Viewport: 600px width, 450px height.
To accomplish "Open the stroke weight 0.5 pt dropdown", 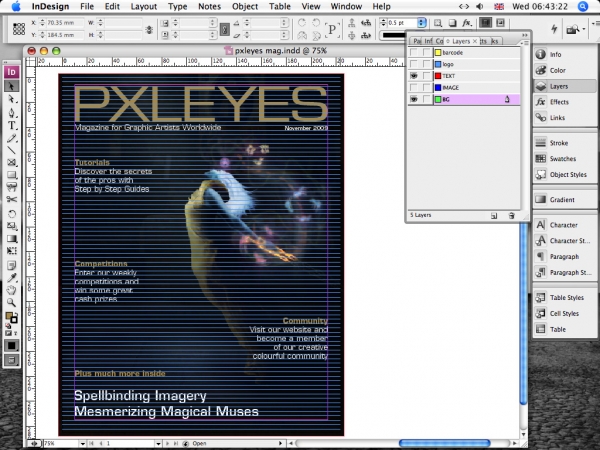I will pyautogui.click(x=421, y=23).
